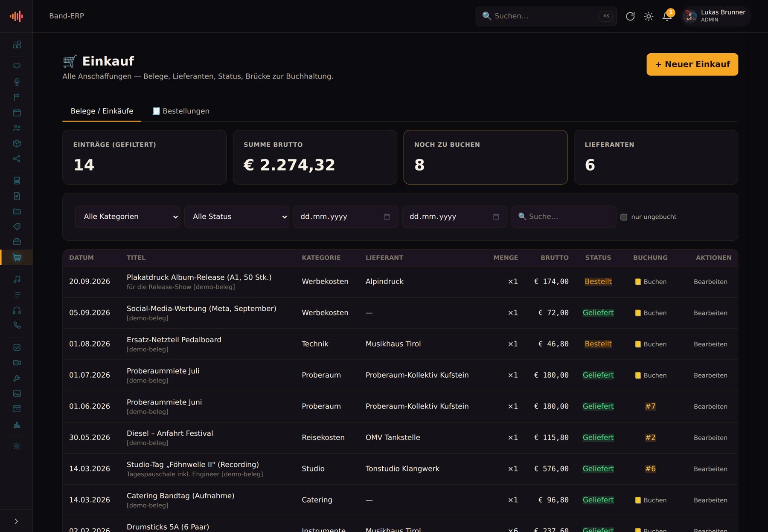This screenshot has width=768, height=532.
Task: Open the calendar icon in sidebar
Action: (17, 113)
